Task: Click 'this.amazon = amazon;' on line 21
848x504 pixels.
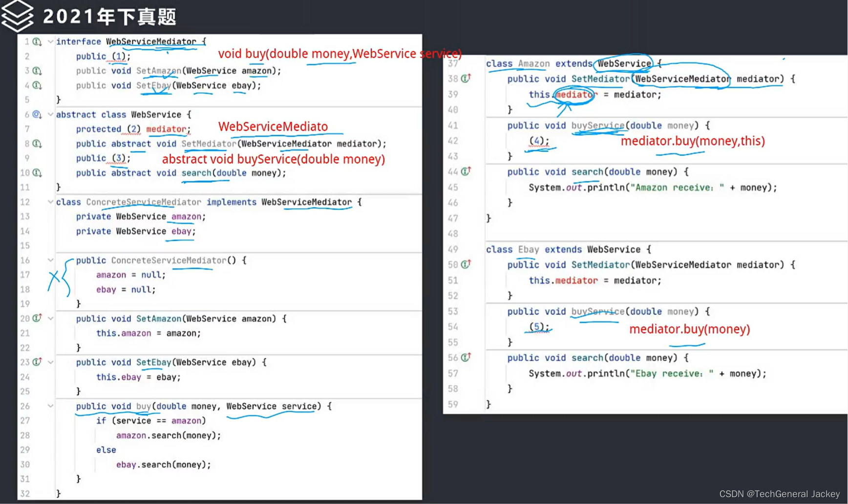Action: pos(148,333)
